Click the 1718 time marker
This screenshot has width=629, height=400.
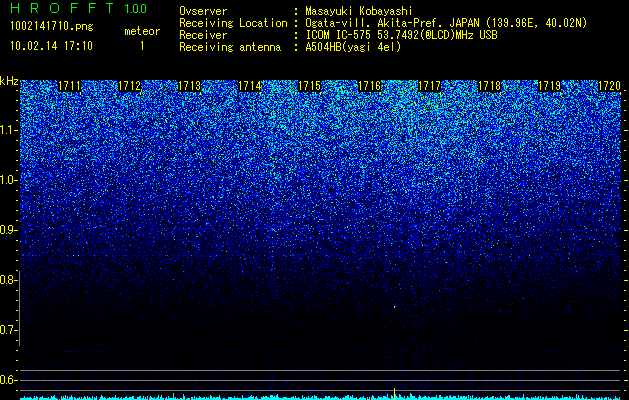(x=489, y=86)
